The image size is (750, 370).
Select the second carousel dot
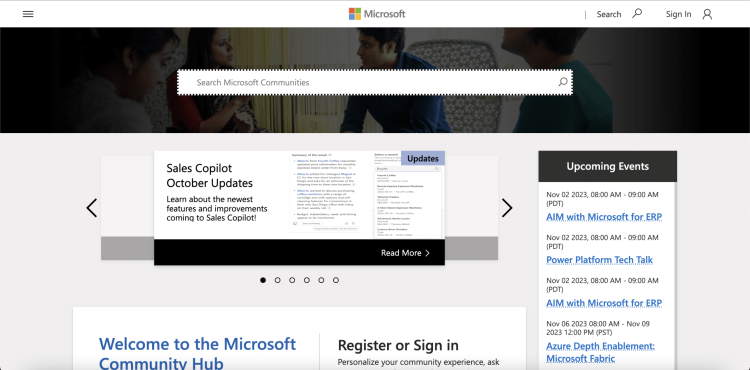277,280
